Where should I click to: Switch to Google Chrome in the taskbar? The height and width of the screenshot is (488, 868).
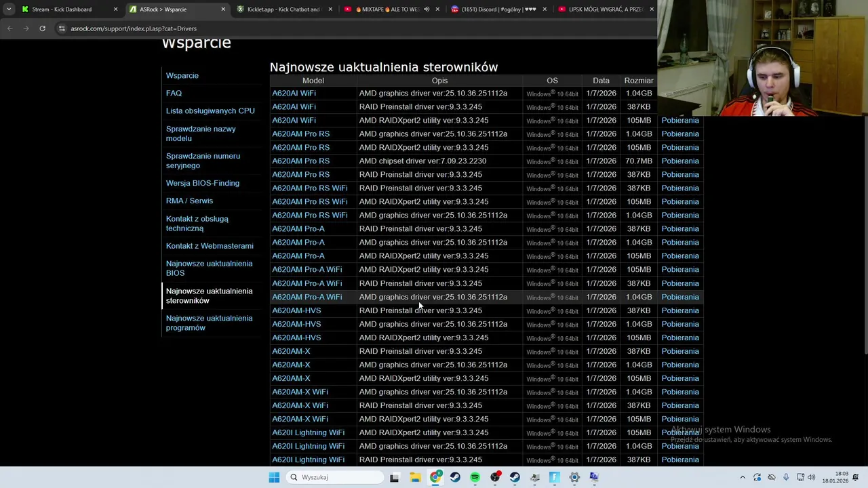(x=435, y=477)
